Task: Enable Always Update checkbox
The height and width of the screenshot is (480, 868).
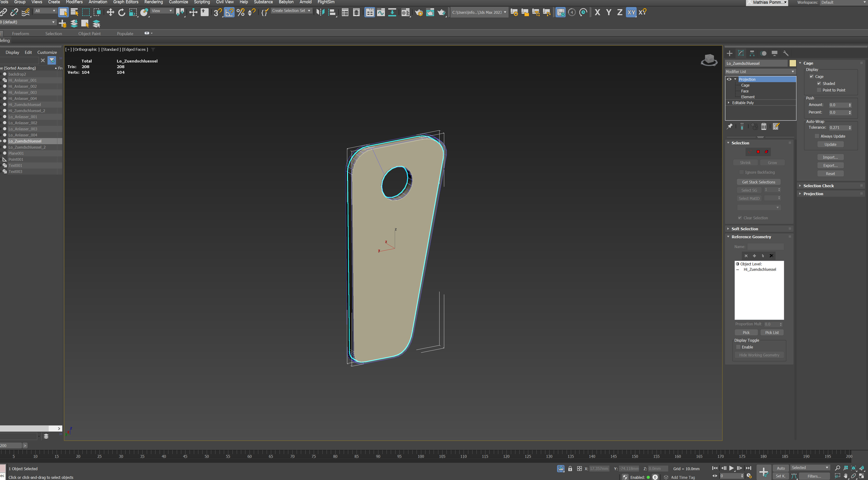Action: tap(817, 136)
